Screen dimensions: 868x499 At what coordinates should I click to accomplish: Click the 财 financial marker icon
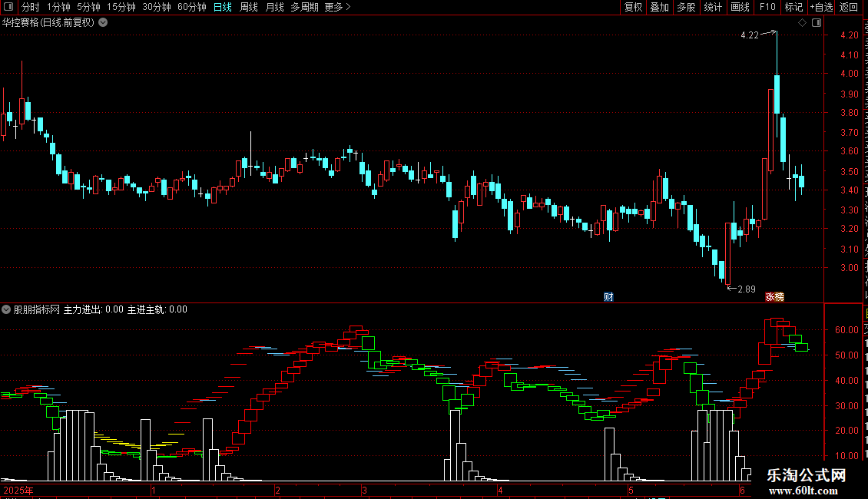[608, 297]
